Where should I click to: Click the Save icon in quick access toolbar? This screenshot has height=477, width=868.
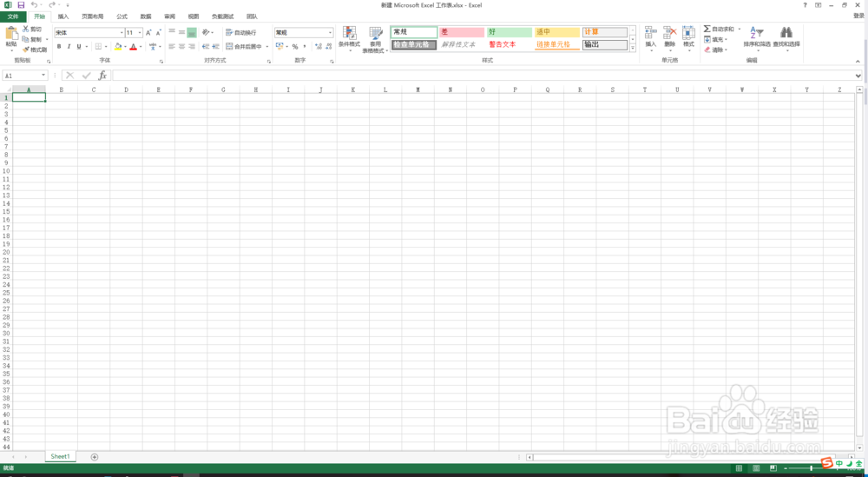(x=21, y=4)
